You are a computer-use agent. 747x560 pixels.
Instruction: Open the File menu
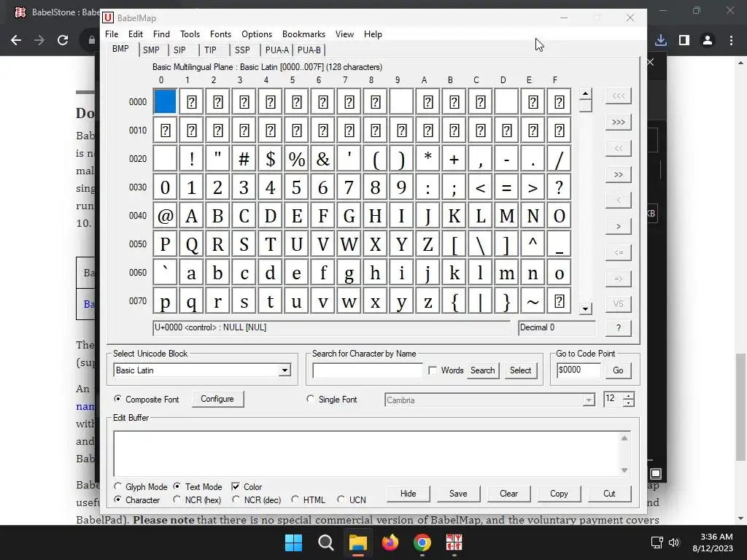tap(112, 34)
